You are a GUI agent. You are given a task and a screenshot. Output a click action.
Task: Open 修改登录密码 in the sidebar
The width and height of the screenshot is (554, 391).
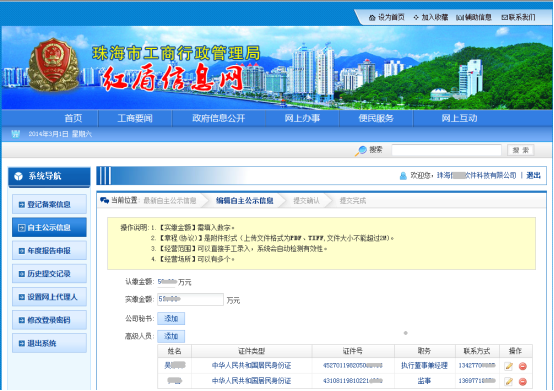49,320
